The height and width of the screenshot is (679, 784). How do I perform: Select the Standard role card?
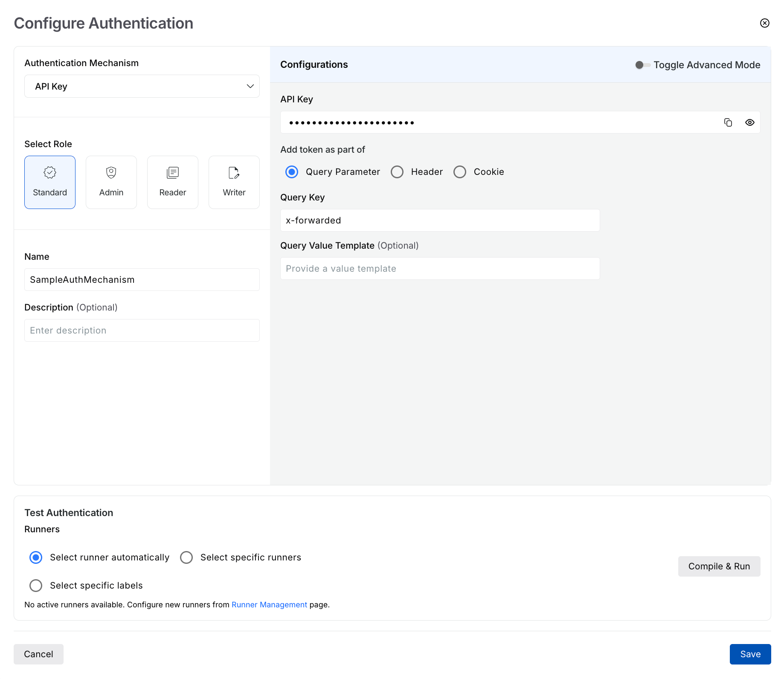[50, 182]
